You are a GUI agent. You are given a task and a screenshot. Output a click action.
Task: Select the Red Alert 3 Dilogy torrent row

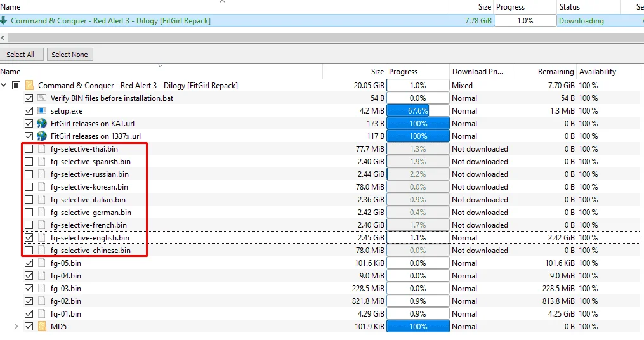[322, 20]
